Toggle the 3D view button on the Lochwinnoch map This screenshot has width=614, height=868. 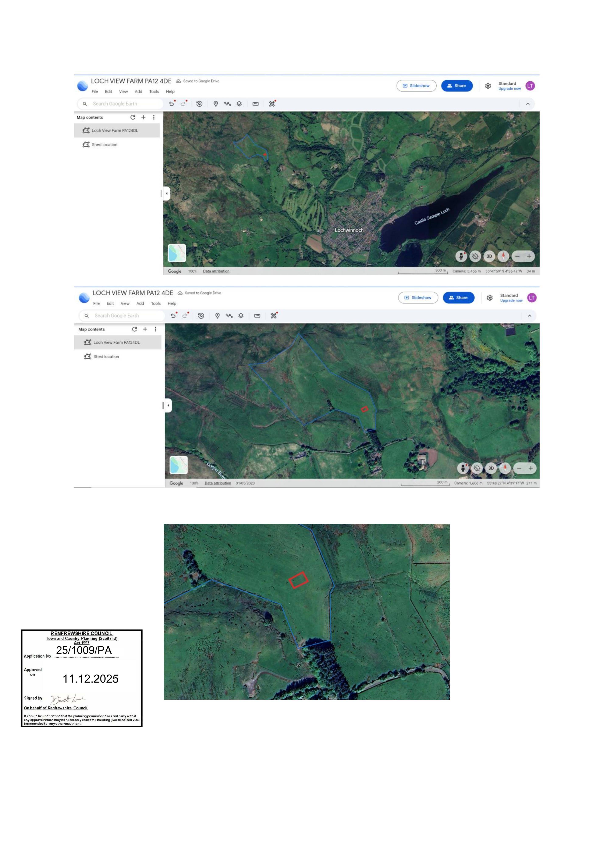coord(489,256)
